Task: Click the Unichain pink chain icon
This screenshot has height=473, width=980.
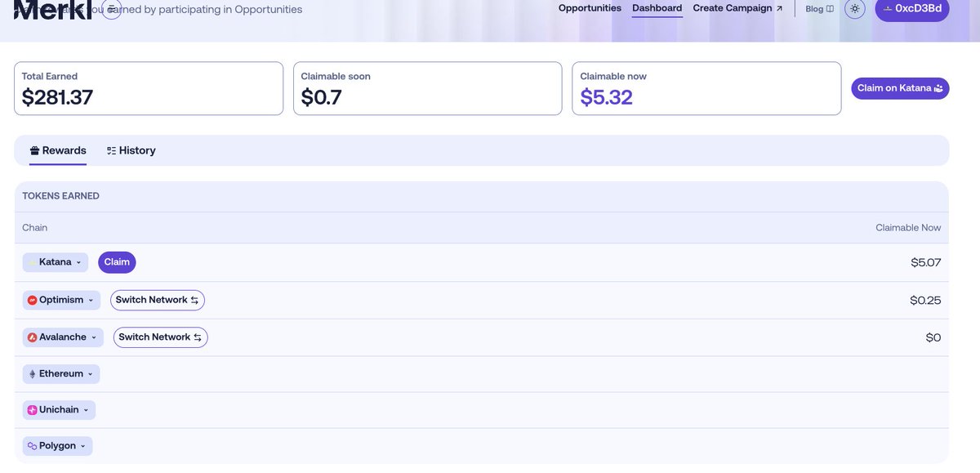Action: point(33,409)
